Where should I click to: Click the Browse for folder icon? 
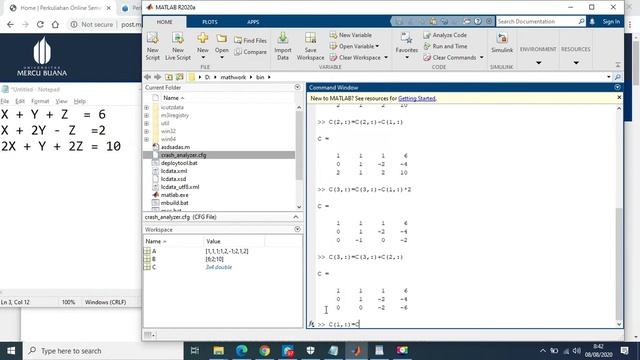pos(180,77)
